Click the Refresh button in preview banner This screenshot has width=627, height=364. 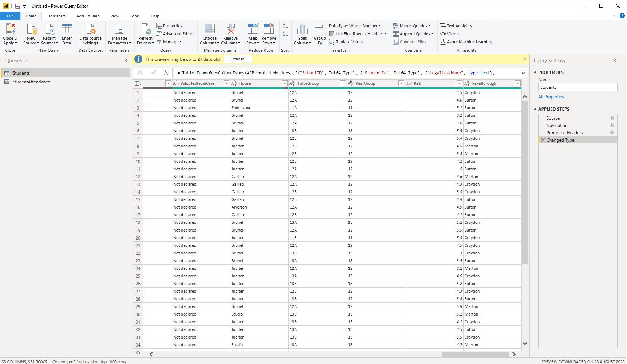[238, 59]
